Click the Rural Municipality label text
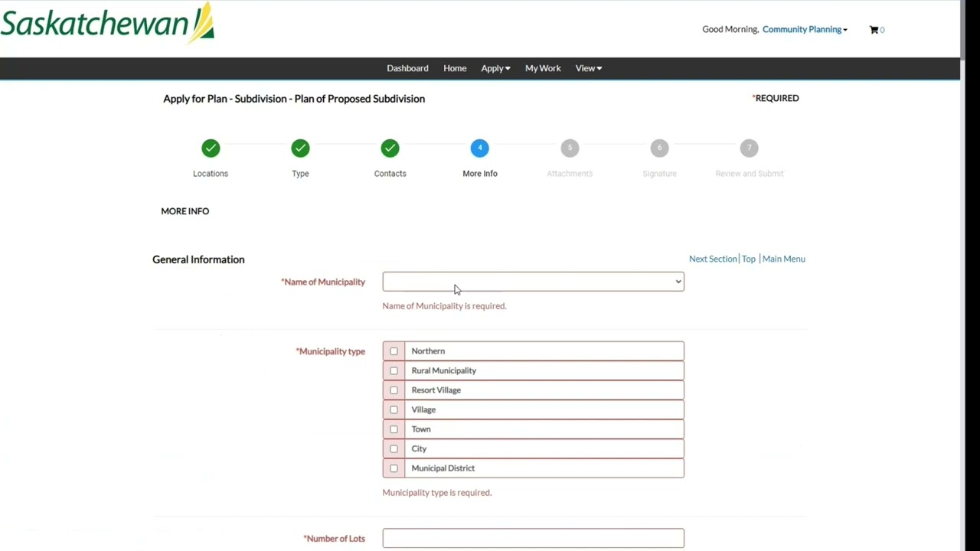Viewport: 980px width, 551px height. [443, 370]
